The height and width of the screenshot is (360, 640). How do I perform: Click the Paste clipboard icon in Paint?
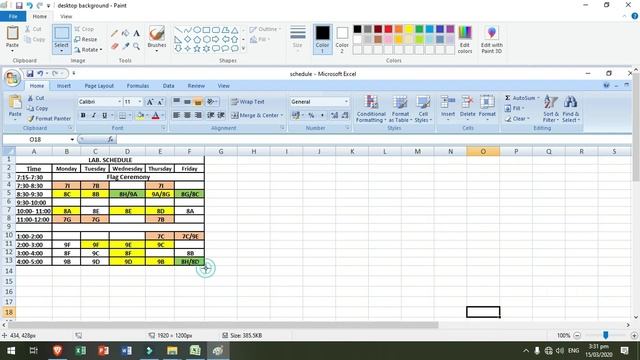(x=12, y=33)
